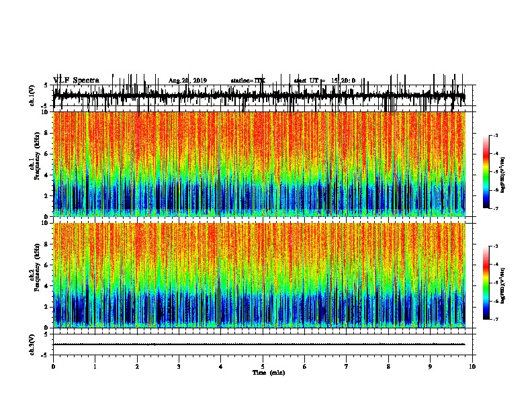The height and width of the screenshot is (411, 532).
Task: Click time axis tick label "5"
Action: coord(263,367)
